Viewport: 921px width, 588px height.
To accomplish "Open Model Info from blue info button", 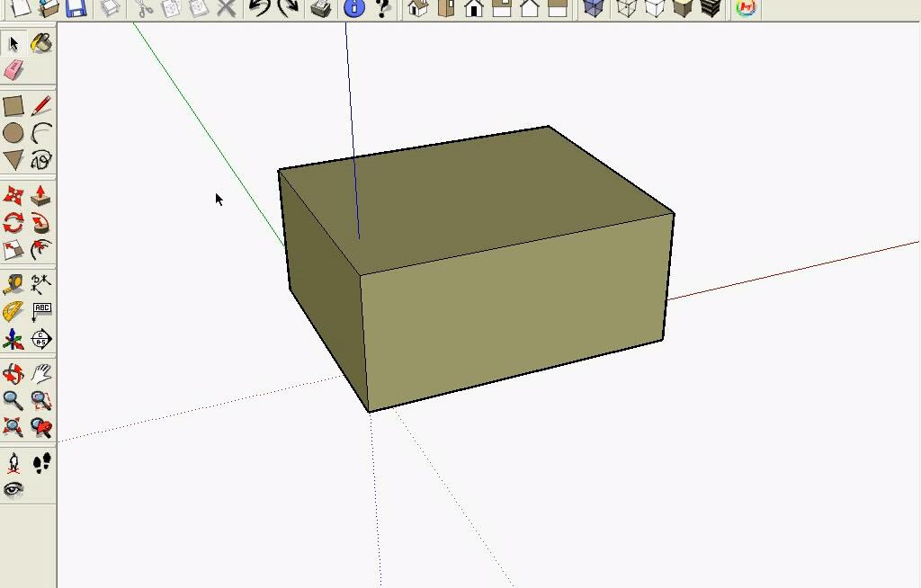I will 353,9.
